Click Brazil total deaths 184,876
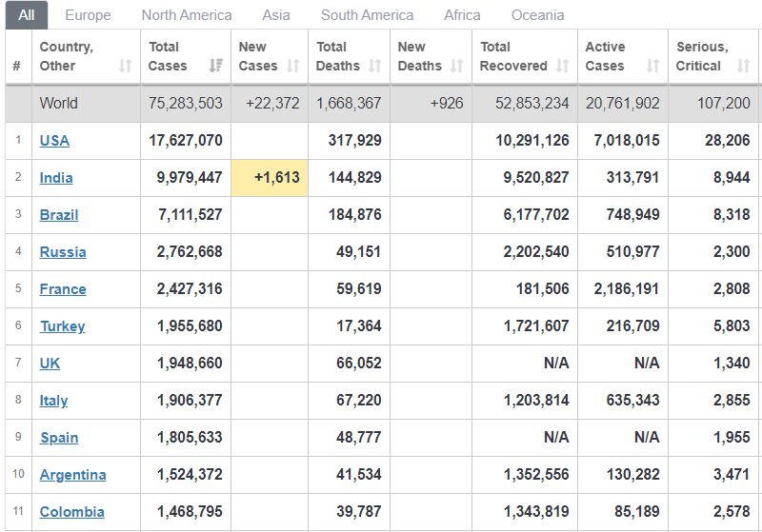762x532 pixels. click(x=354, y=214)
